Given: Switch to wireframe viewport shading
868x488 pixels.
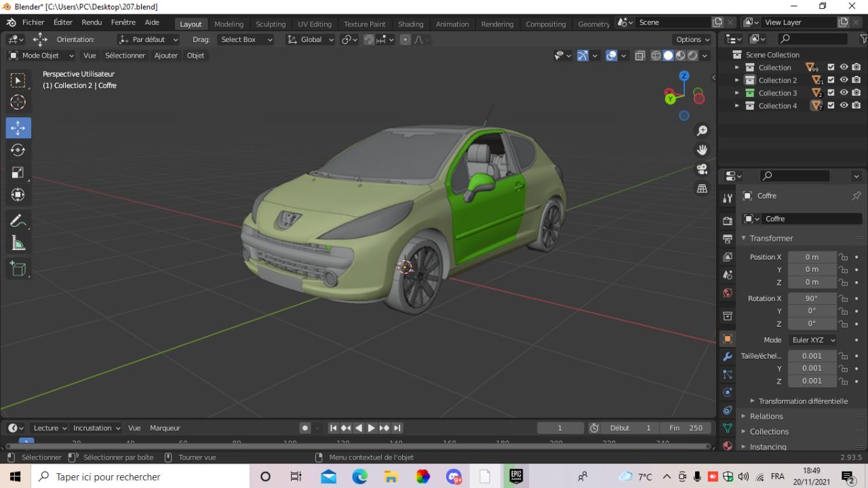Looking at the screenshot, I should pos(656,56).
